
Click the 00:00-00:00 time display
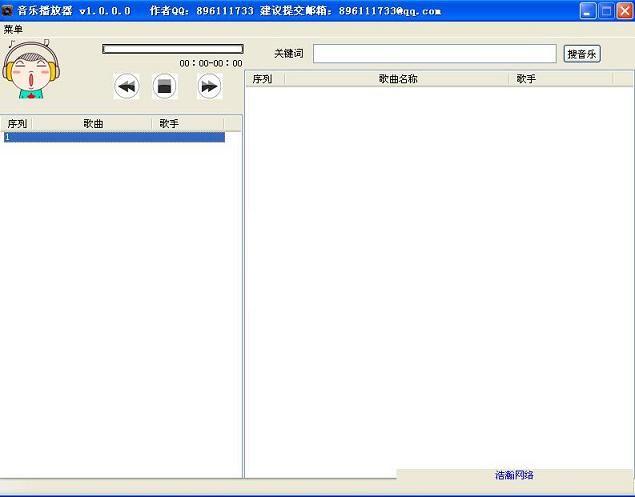[210, 63]
